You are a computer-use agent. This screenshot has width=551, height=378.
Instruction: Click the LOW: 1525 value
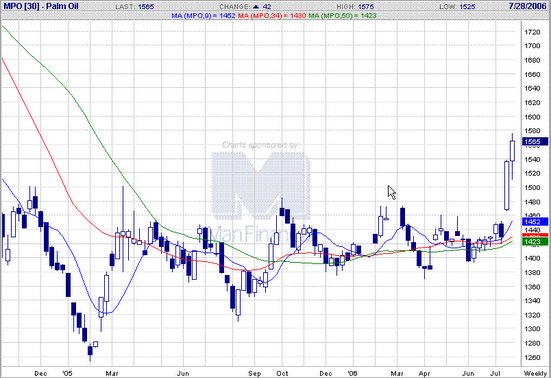click(457, 7)
